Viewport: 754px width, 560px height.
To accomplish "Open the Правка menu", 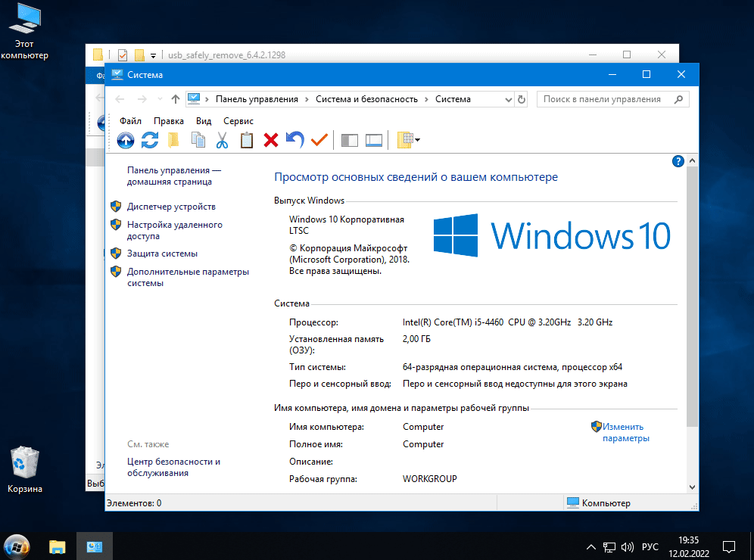I will coord(169,121).
